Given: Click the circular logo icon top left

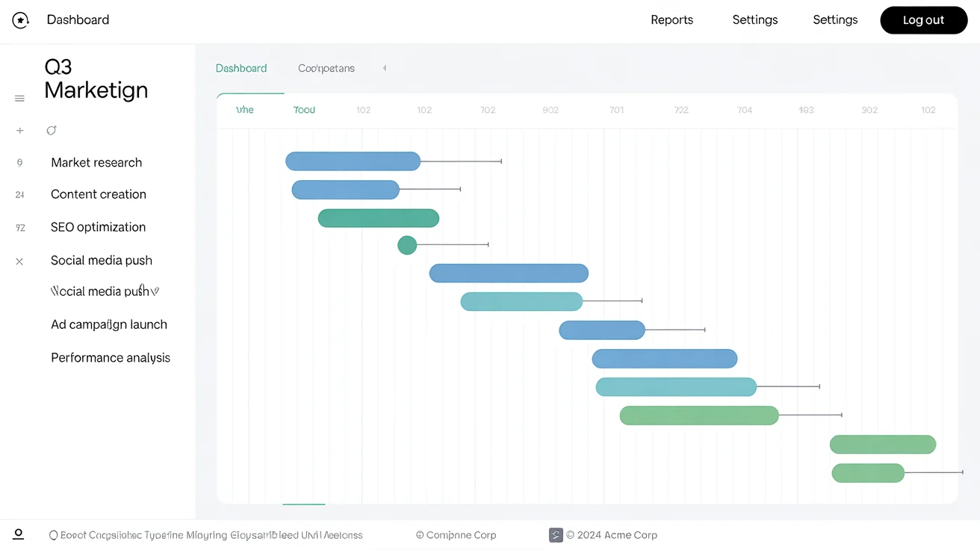Looking at the screenshot, I should coord(20,20).
